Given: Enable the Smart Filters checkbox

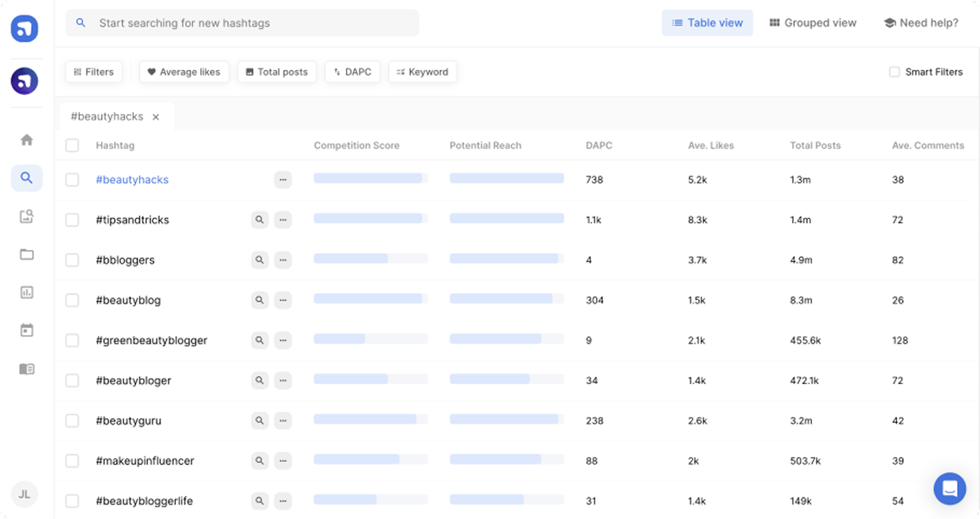Looking at the screenshot, I should [x=894, y=72].
